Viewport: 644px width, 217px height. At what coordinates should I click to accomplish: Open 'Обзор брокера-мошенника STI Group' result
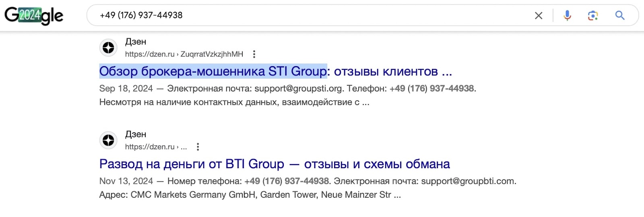click(x=276, y=71)
